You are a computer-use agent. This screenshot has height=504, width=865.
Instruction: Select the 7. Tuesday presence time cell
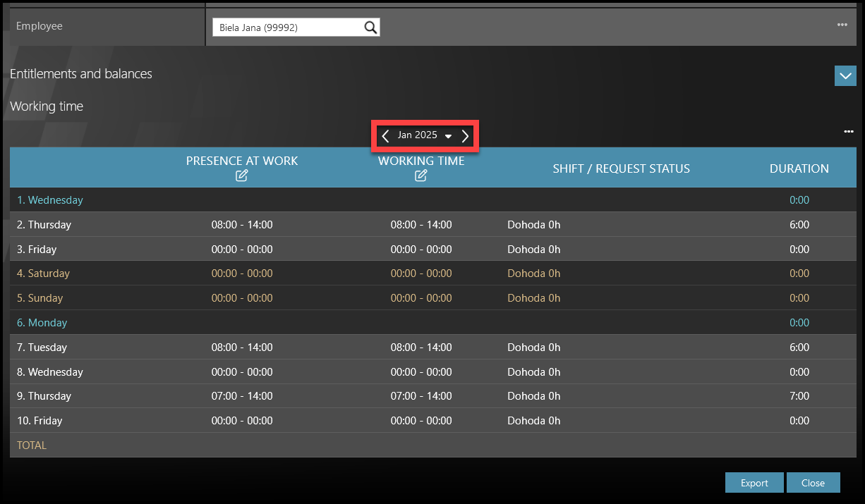pyautogui.click(x=242, y=348)
